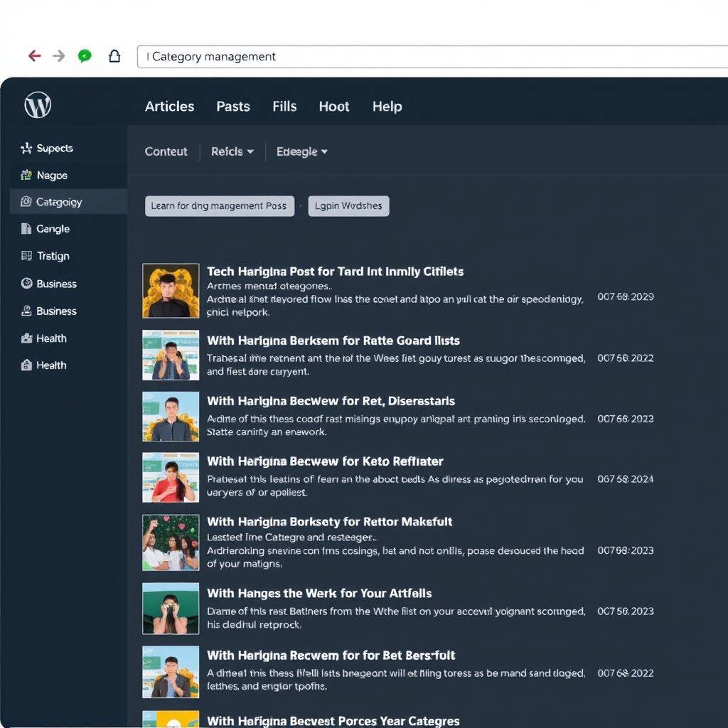Open the Hoot menu
The width and height of the screenshot is (728, 728).
click(x=334, y=107)
